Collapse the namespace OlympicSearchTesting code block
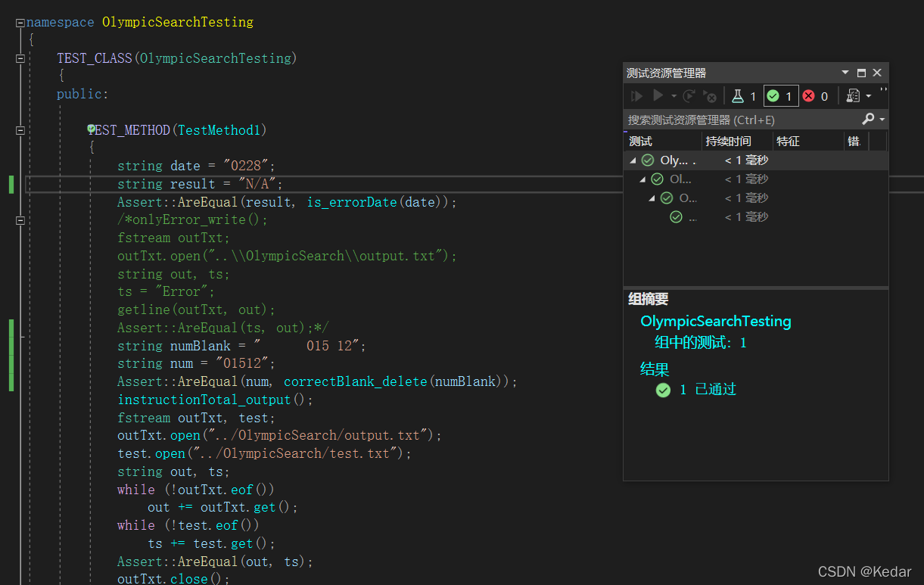The width and height of the screenshot is (924, 585). click(x=20, y=23)
